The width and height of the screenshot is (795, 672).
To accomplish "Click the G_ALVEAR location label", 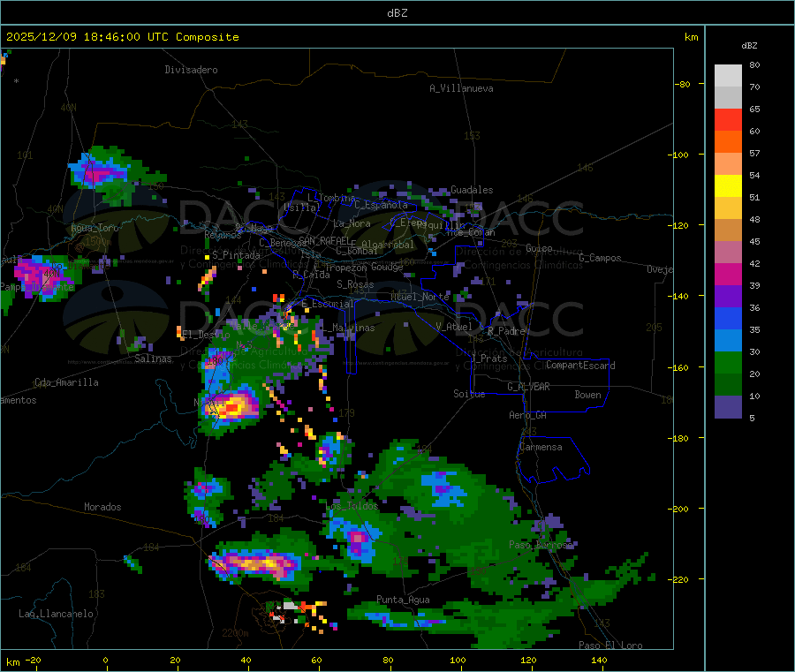I will pos(528,387).
